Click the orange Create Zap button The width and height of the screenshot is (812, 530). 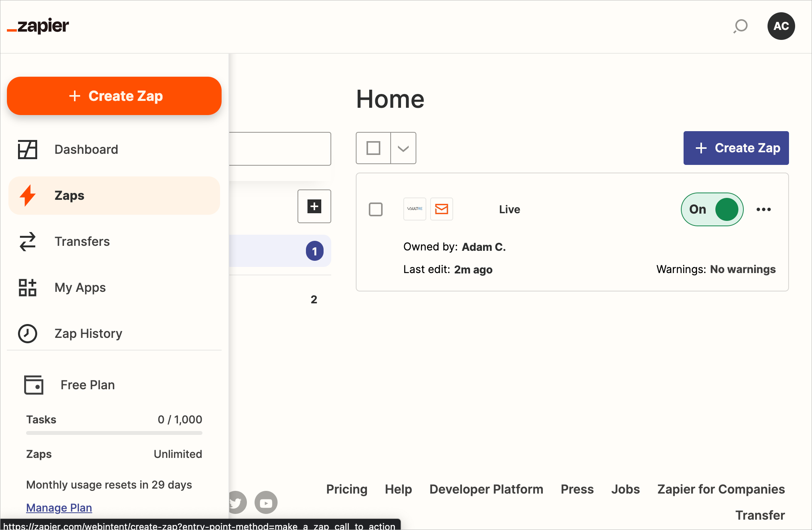[114, 96]
